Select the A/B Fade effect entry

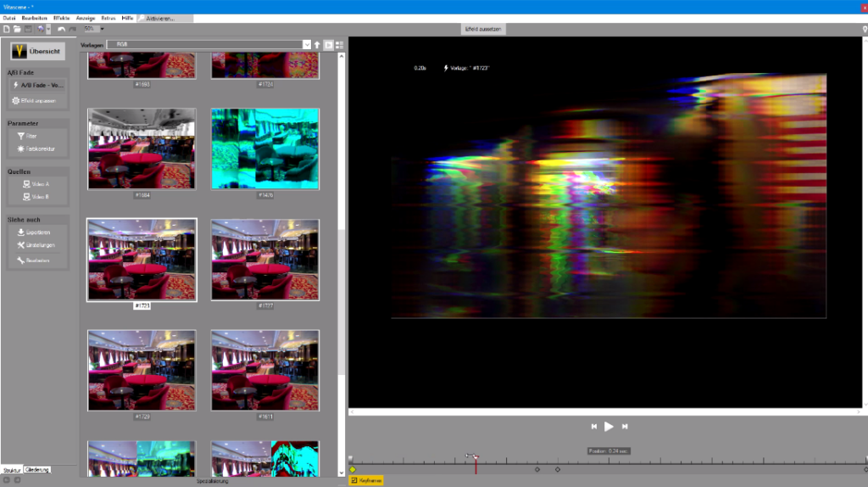(37, 86)
